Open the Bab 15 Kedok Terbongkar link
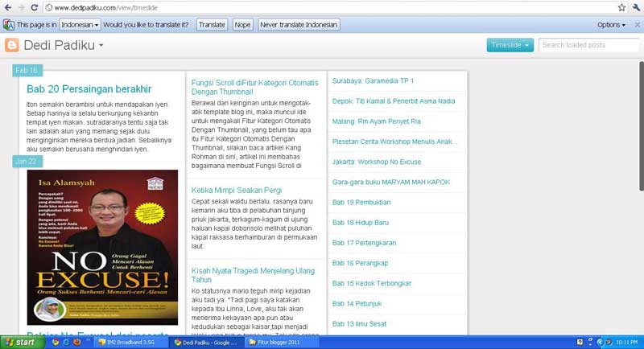The image size is (644, 349). [x=372, y=283]
